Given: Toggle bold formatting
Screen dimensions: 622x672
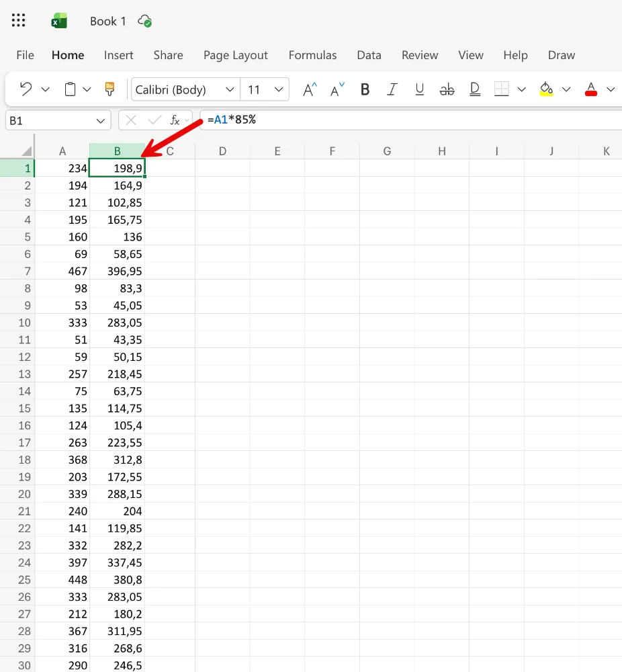Looking at the screenshot, I should pos(365,89).
